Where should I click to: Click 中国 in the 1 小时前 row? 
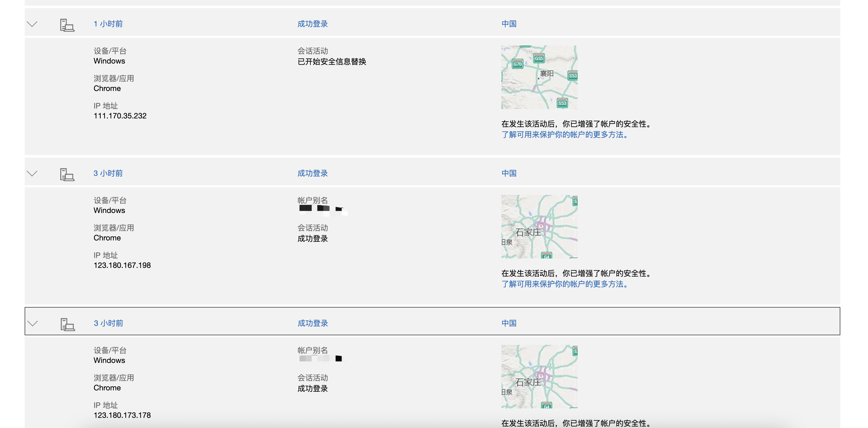pyautogui.click(x=509, y=24)
